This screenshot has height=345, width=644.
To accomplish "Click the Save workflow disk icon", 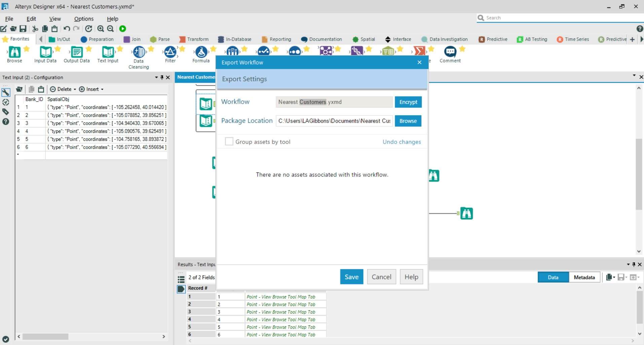I will point(23,29).
